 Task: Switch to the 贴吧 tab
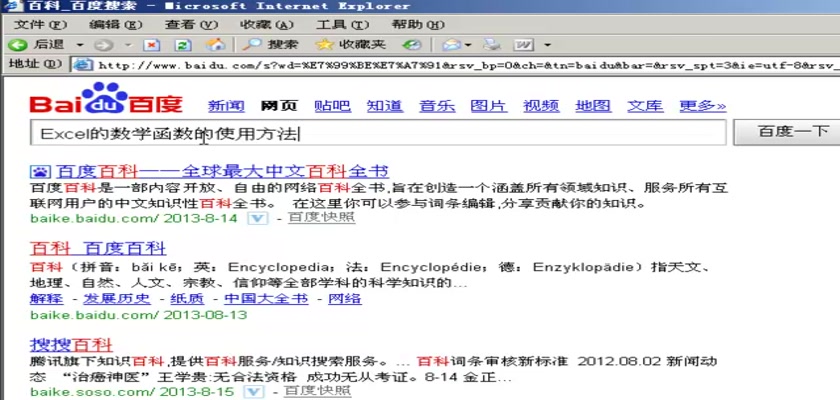pos(332,106)
